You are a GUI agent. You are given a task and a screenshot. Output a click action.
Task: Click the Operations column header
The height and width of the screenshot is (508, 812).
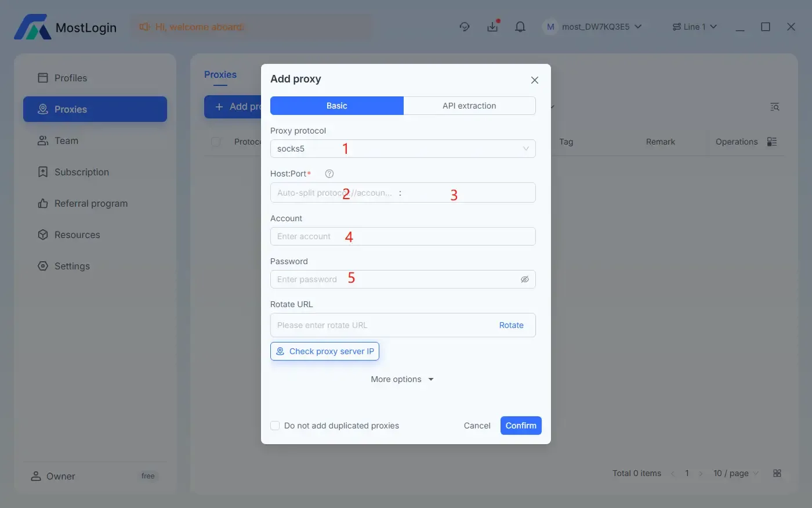click(737, 142)
